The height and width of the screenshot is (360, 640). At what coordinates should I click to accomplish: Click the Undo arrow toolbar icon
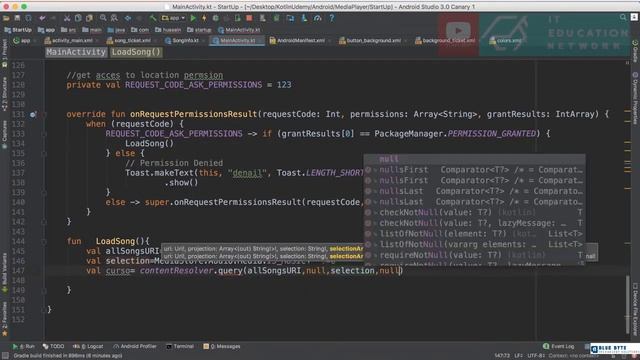pyautogui.click(x=42, y=18)
